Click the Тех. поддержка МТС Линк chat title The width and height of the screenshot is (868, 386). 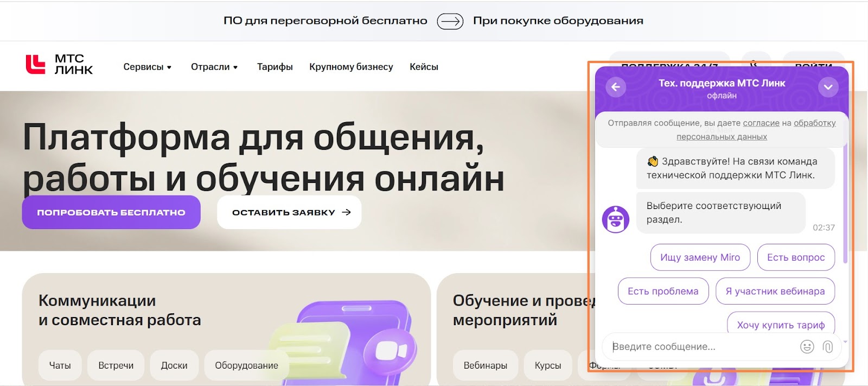point(722,83)
